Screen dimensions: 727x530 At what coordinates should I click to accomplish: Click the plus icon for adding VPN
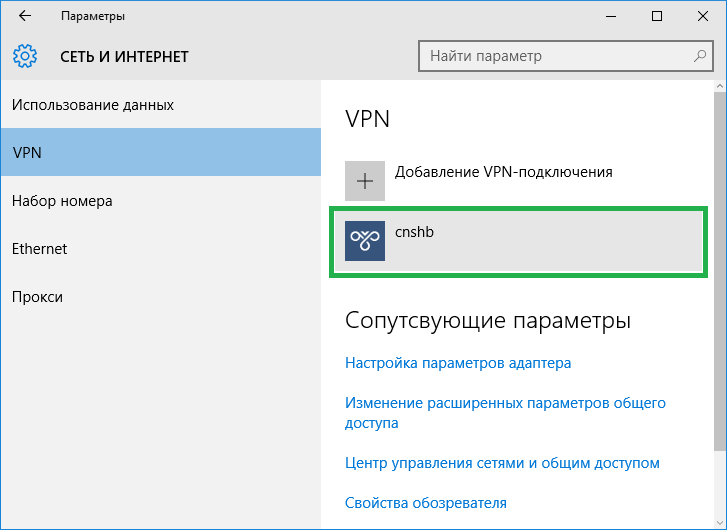coord(365,181)
